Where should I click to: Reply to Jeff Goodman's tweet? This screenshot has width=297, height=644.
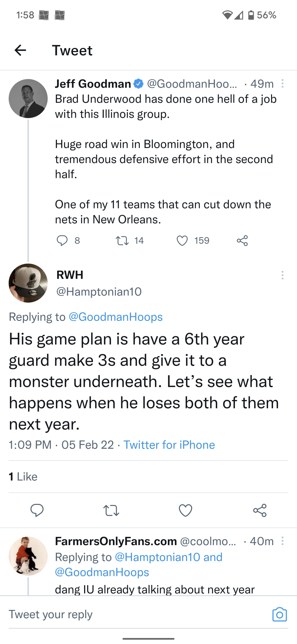pos(62,241)
